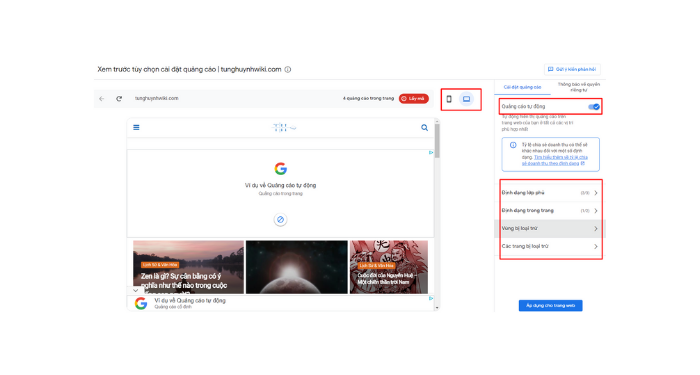Switch preview to desktop device icon
Image resolution: width=700 pixels, height=375 pixels.
click(x=466, y=99)
